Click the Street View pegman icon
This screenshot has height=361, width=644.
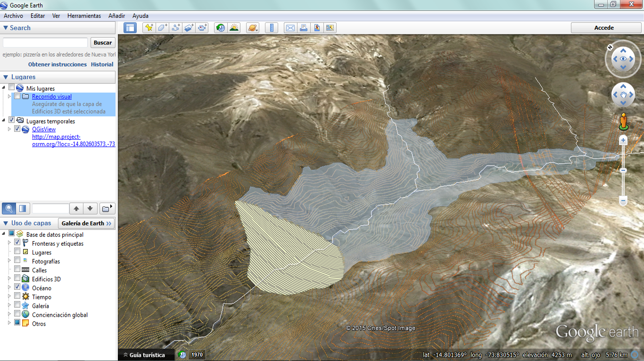[x=623, y=121]
